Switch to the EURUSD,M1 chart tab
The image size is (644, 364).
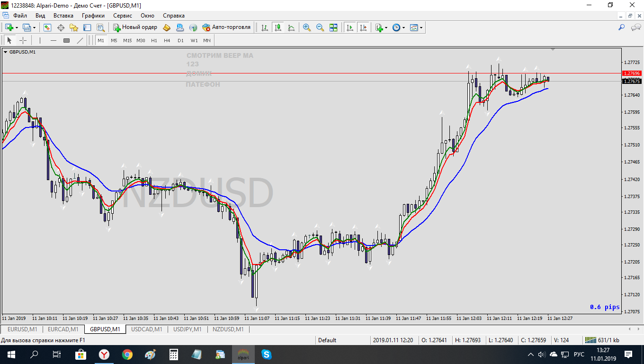pyautogui.click(x=23, y=329)
